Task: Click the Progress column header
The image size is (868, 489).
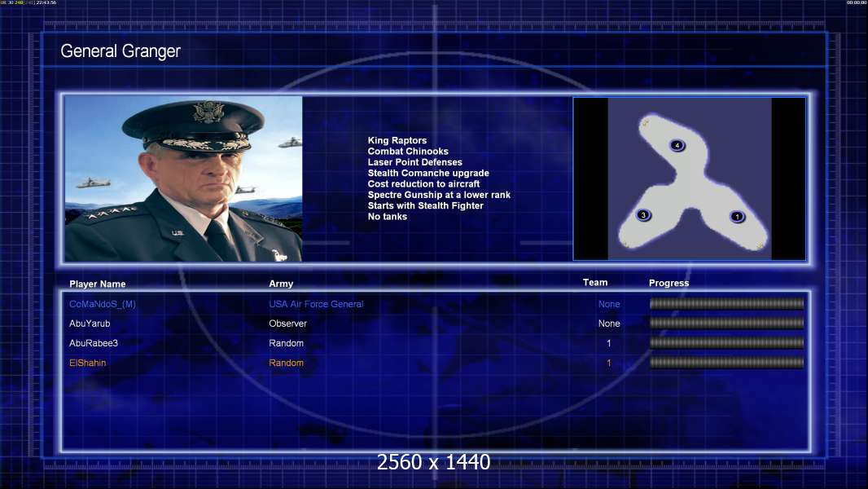Action: [669, 283]
